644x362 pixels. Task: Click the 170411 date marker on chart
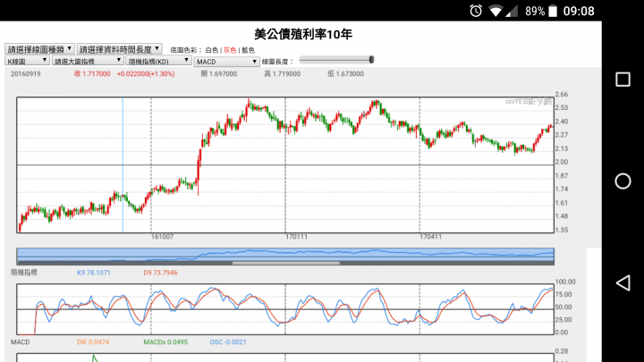[x=430, y=237]
